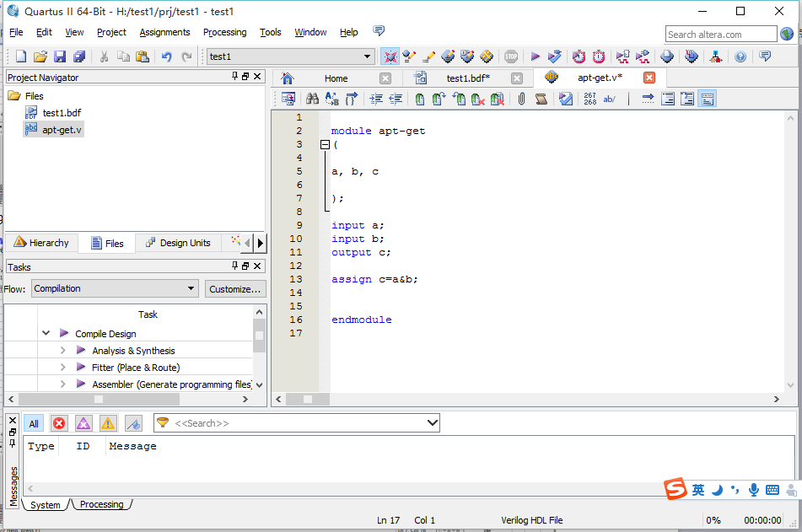Click the Tasks panel horizontal scrollbar thumb

coord(98,399)
